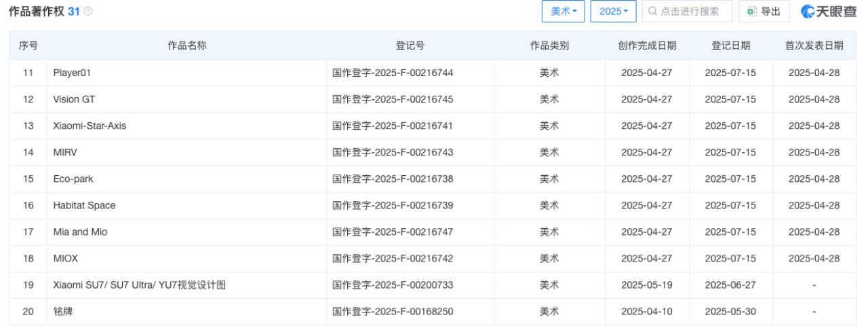Open the 美术 category dropdown
The height and width of the screenshot is (326, 868).
point(563,12)
